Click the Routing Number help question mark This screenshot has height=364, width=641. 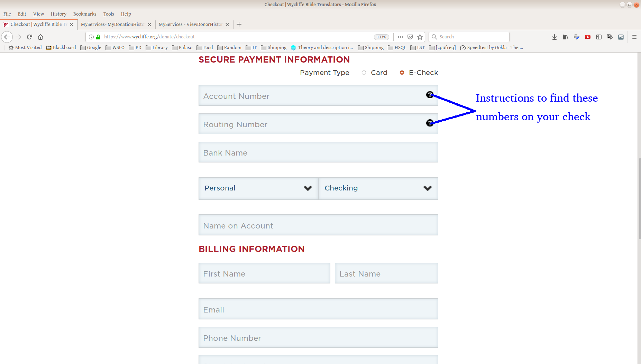[x=430, y=123]
